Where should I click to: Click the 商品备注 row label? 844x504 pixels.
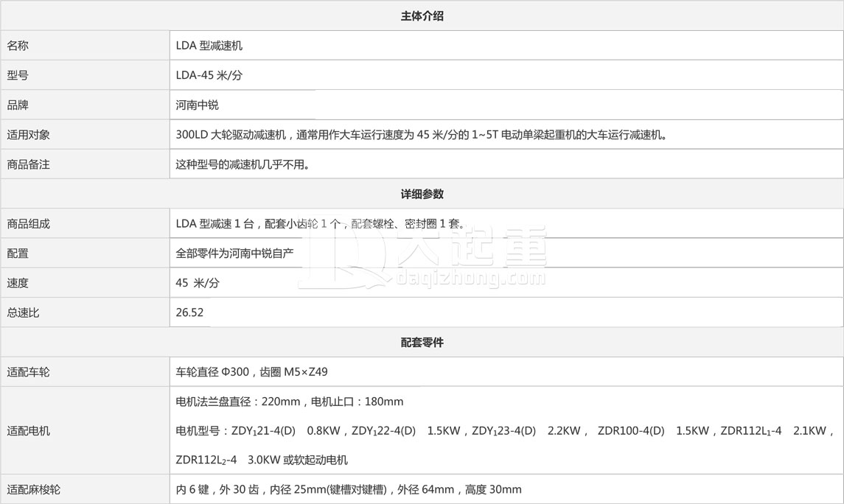coord(29,164)
